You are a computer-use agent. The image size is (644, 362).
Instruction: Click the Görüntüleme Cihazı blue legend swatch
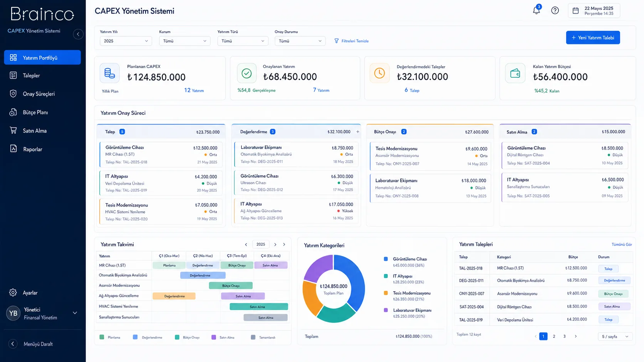pos(386,259)
